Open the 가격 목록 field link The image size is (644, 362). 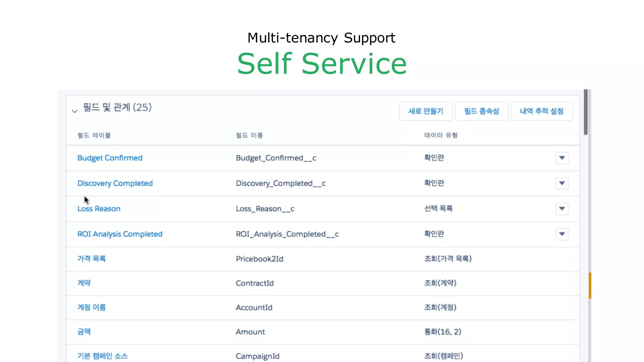(x=92, y=259)
